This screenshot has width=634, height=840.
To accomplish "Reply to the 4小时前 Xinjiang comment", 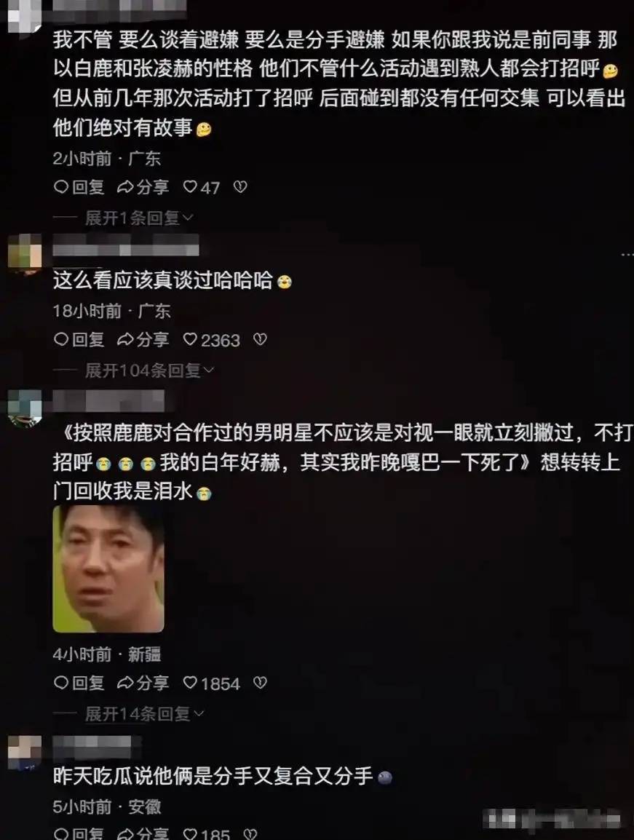I will coord(79,683).
